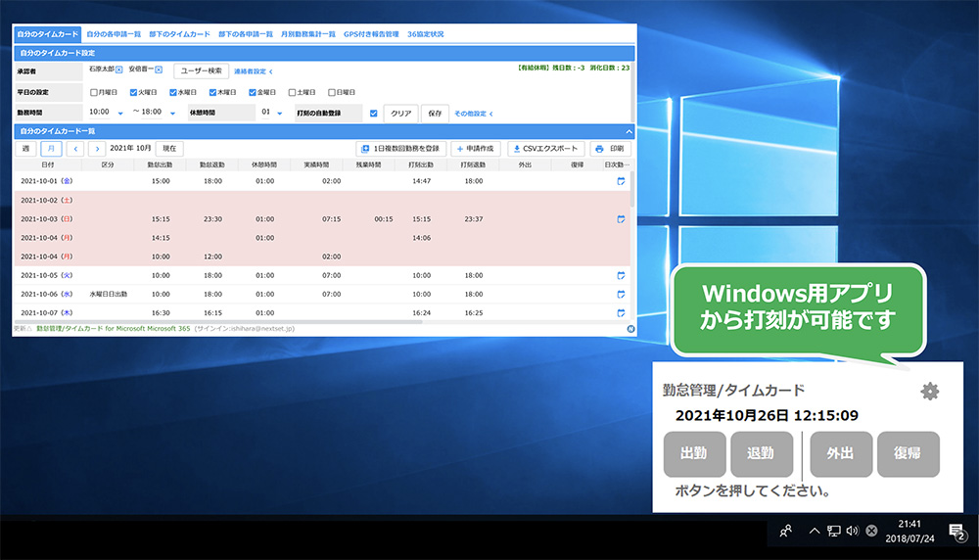This screenshot has height=560, width=979.
Task: Click the 日付 column header
Action: (x=47, y=164)
